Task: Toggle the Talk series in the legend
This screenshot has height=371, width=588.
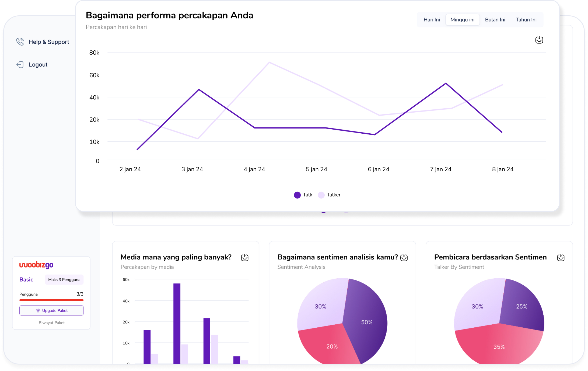Action: (x=303, y=195)
